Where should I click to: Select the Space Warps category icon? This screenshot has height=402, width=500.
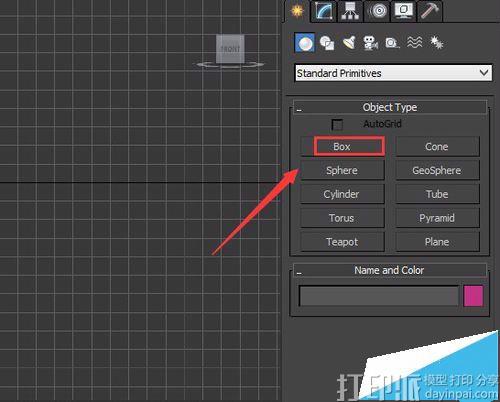pos(414,43)
